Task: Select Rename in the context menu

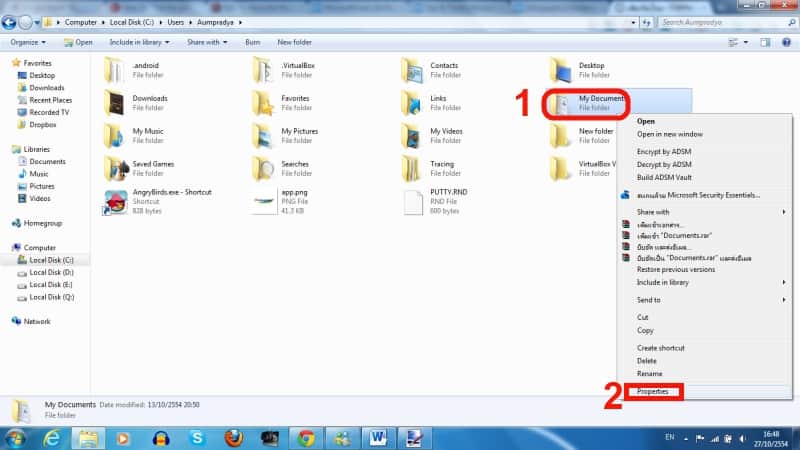Action: (x=649, y=374)
